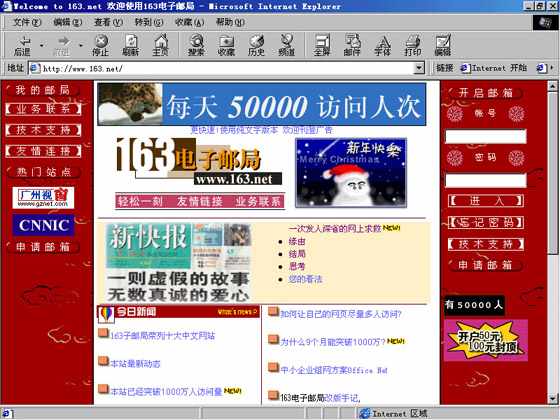This screenshot has width=560, height=420.
Task: Click the 今日新闻 balloon icon
Action: [106, 314]
